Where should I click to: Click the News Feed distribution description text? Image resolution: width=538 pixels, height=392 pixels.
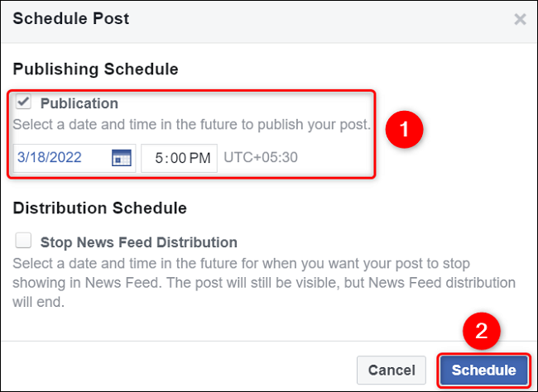point(264,283)
